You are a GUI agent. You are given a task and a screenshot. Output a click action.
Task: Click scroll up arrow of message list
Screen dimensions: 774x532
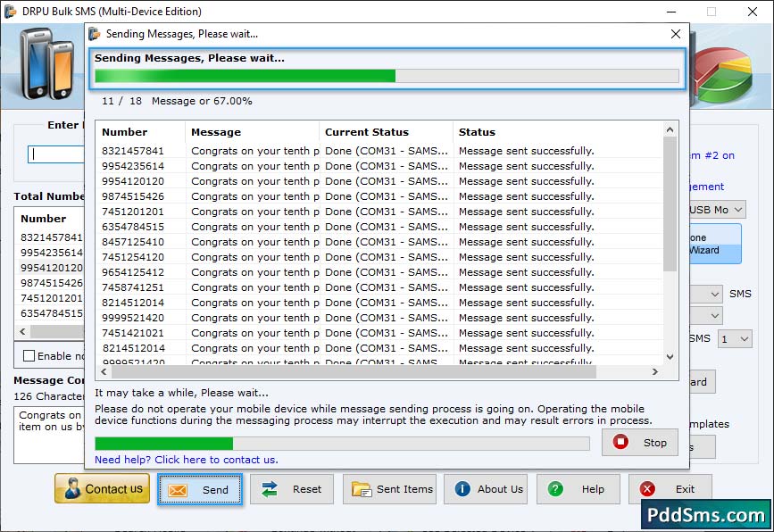click(670, 129)
